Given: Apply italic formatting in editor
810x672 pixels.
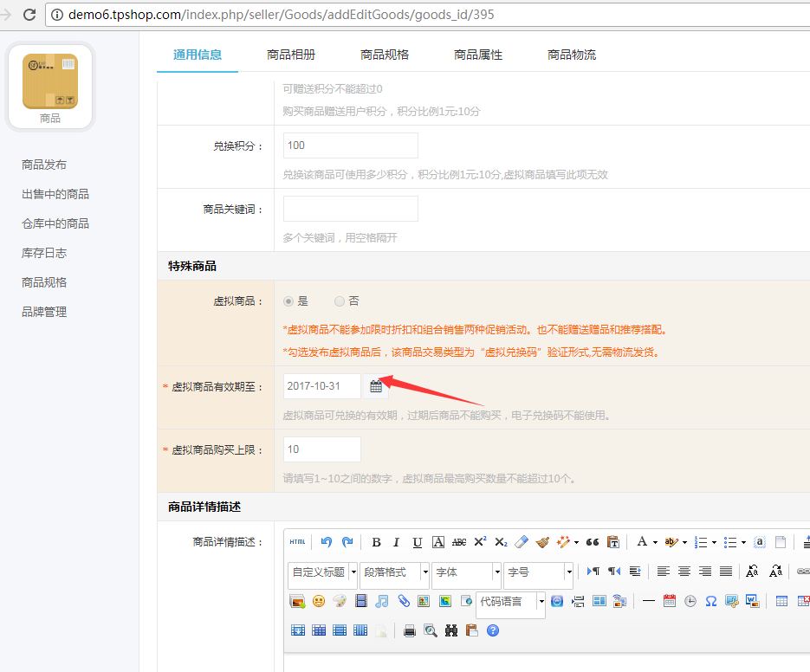Looking at the screenshot, I should click(396, 542).
